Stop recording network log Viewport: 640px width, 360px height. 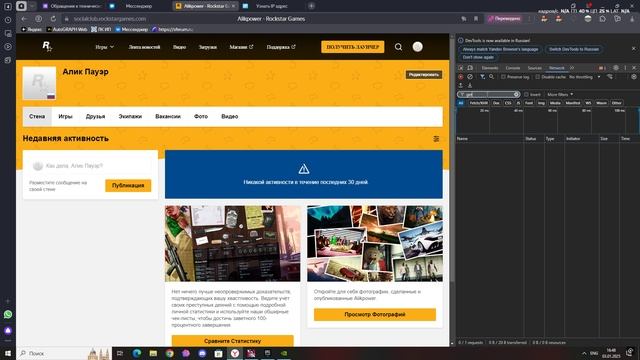coord(461,77)
